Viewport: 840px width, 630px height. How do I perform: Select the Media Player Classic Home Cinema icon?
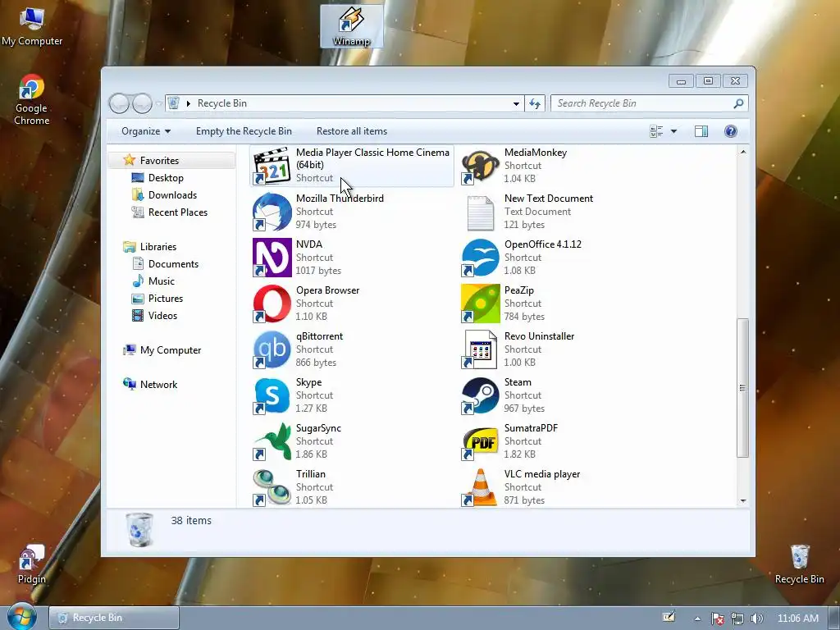point(272,165)
